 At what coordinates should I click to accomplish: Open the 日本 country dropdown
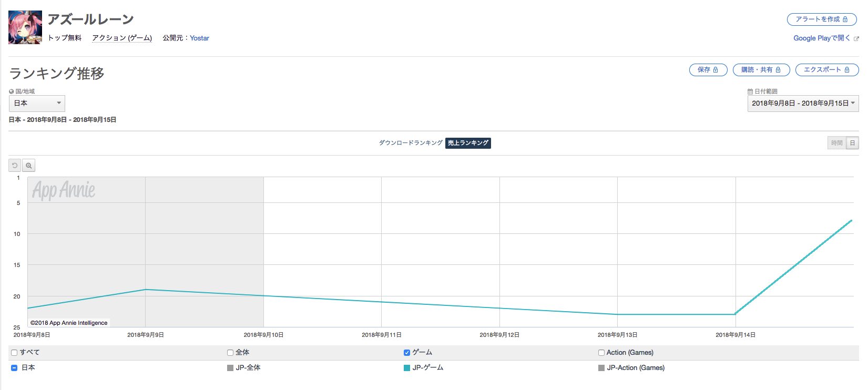point(37,104)
